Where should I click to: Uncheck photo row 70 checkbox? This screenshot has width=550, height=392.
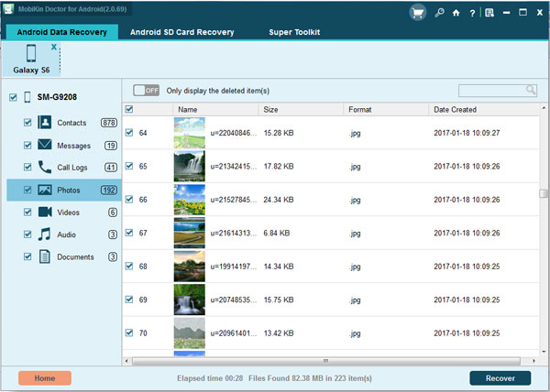(x=129, y=332)
